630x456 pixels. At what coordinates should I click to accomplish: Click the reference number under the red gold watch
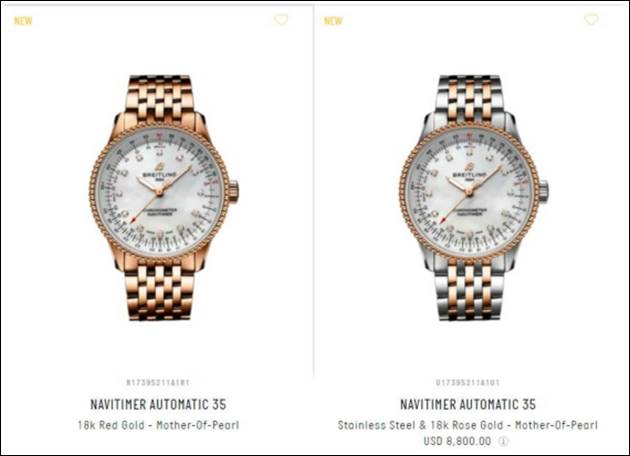click(x=158, y=382)
